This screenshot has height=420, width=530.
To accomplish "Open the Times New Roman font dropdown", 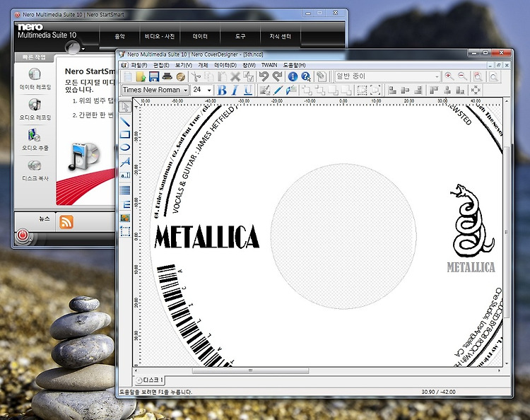I will [x=185, y=90].
